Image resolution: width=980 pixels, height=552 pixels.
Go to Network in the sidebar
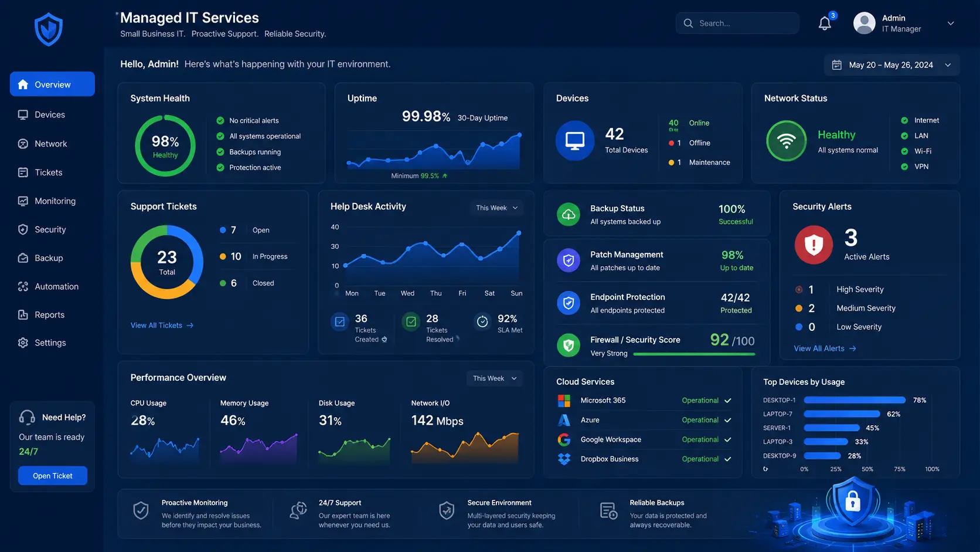(52, 144)
